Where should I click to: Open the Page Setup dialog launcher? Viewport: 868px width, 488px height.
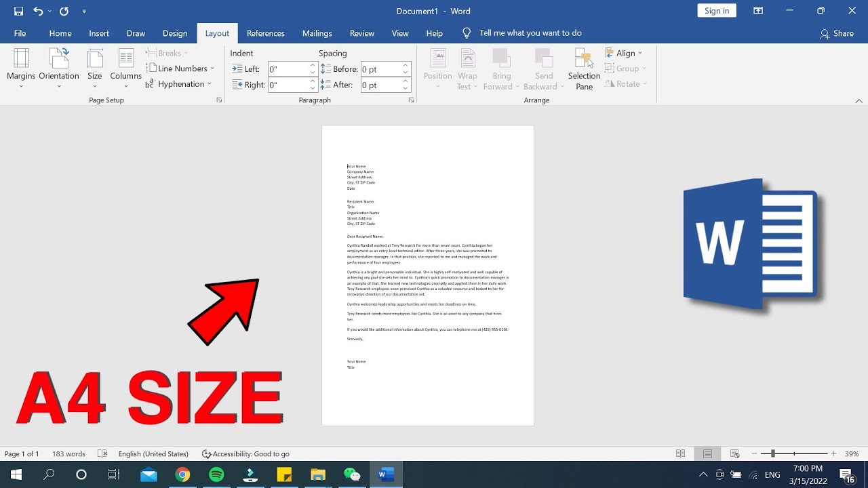[x=219, y=100]
